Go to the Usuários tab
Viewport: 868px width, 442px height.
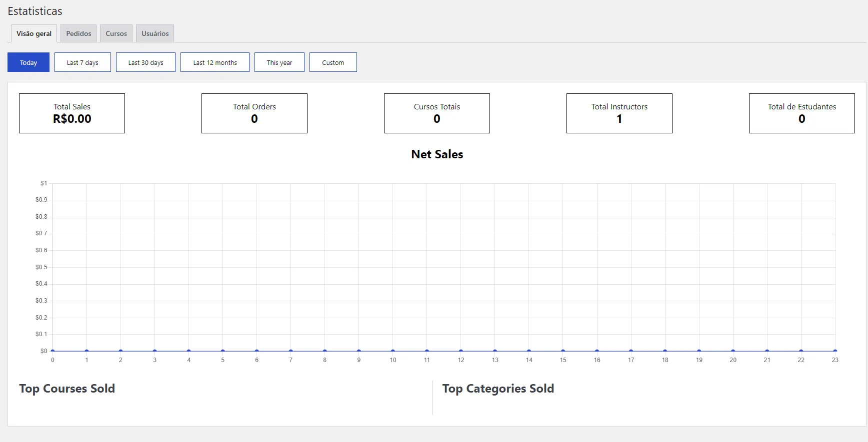[155, 33]
